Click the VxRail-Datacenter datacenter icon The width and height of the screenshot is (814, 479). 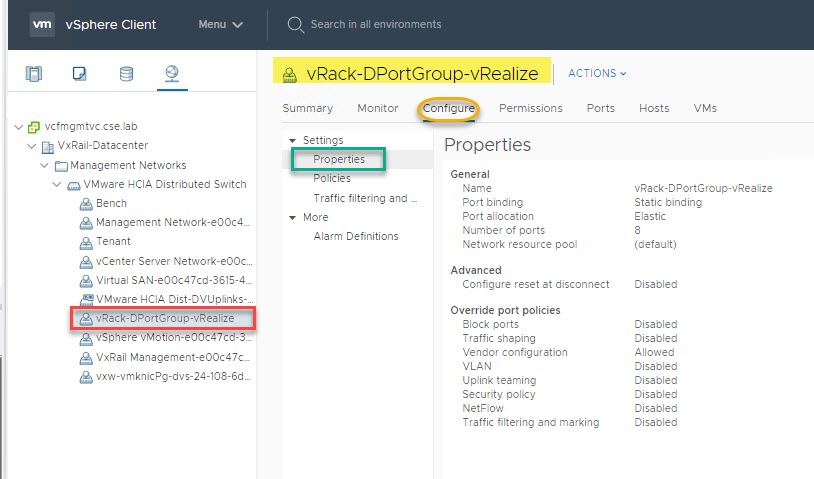[x=48, y=146]
